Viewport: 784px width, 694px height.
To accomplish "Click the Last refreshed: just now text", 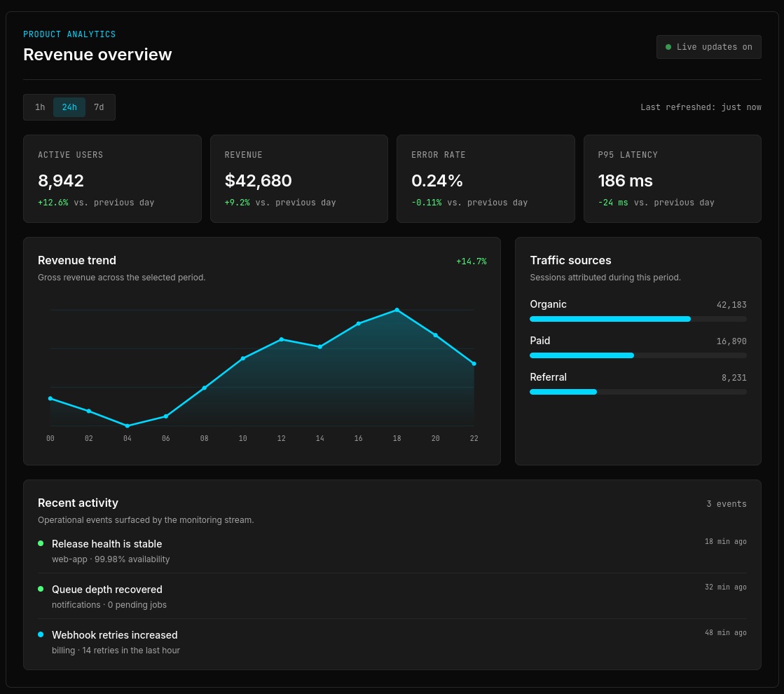I will click(x=701, y=107).
